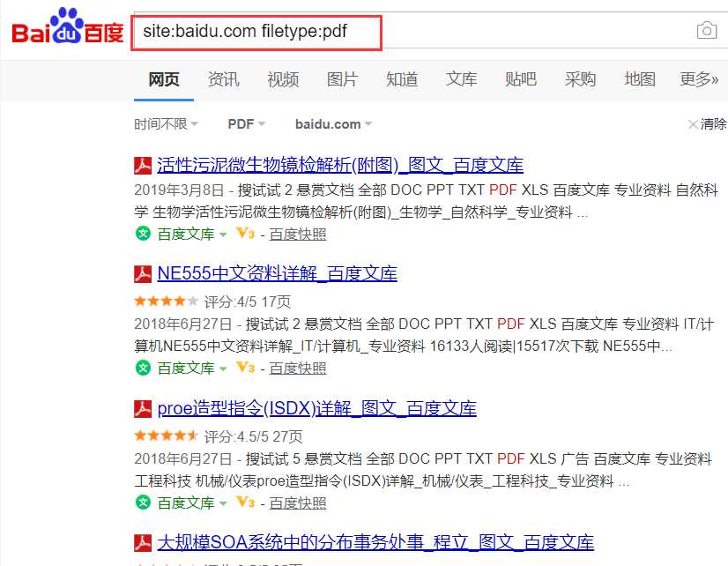Screen dimensions: 728x566
Task: Switch to the 贴吧 tab
Action: click(x=521, y=79)
